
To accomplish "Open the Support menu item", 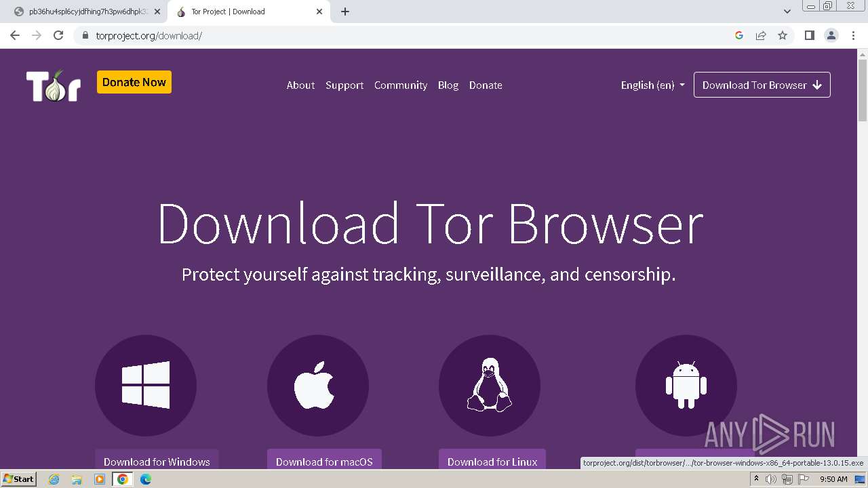I will tap(344, 85).
